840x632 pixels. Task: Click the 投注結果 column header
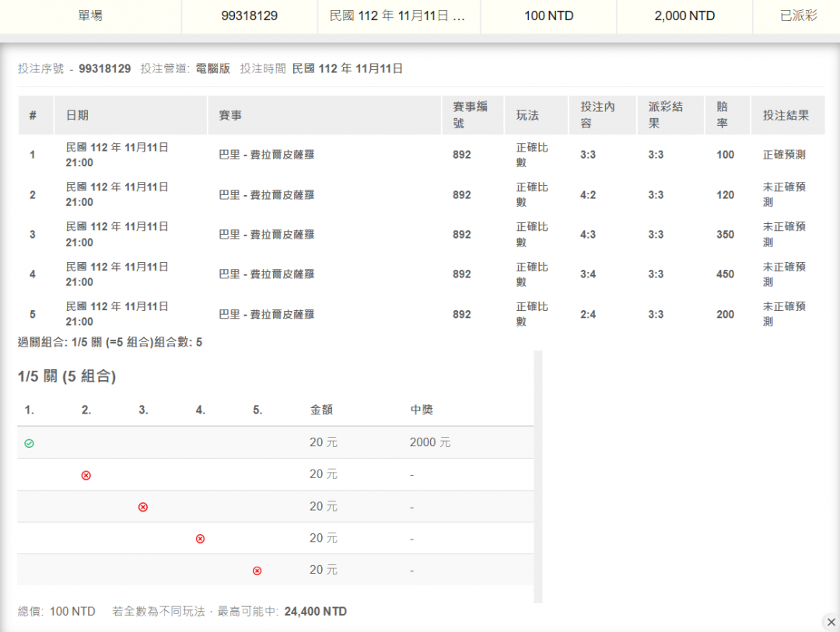786,115
